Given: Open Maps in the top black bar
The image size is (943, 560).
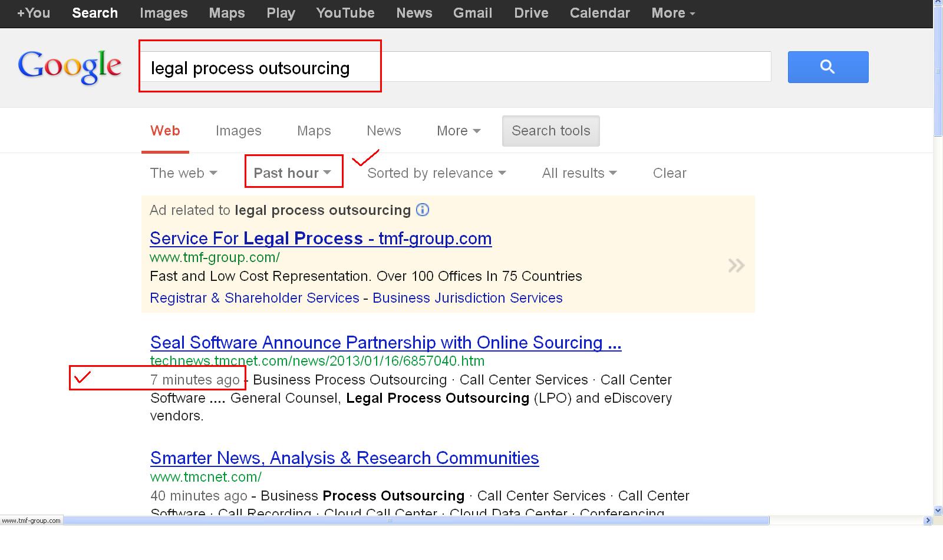Looking at the screenshot, I should (227, 13).
